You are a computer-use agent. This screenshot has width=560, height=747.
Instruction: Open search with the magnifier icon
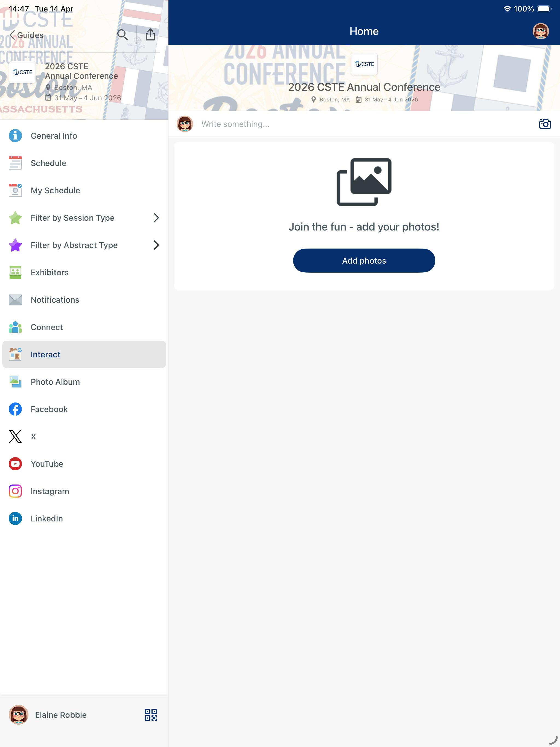tap(122, 35)
